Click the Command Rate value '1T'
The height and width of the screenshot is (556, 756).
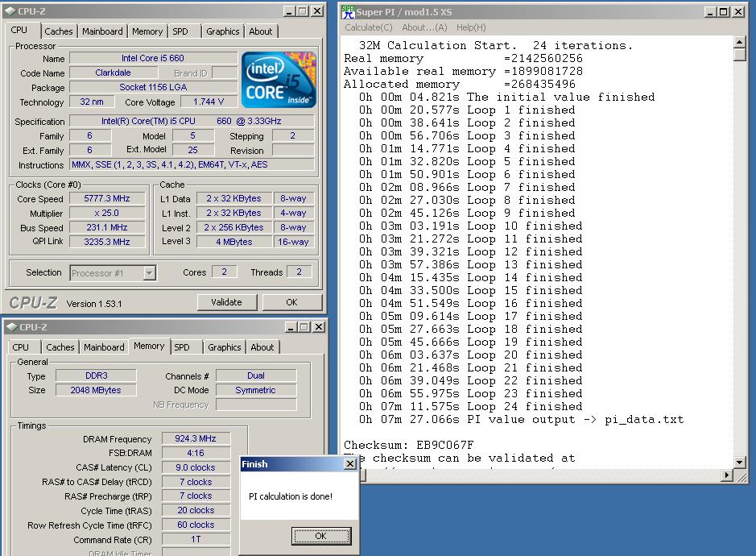coord(196,539)
